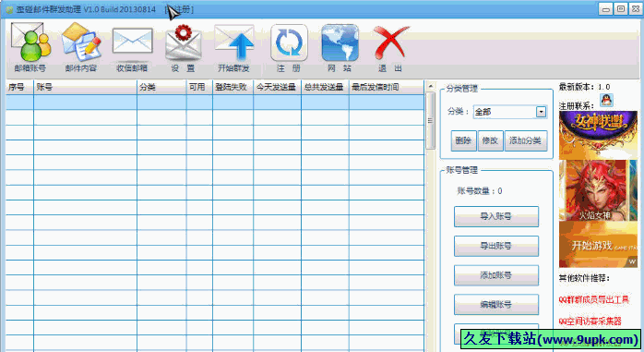644x352 pixels.
Task: Click the 添加分类 button
Action: click(x=526, y=140)
